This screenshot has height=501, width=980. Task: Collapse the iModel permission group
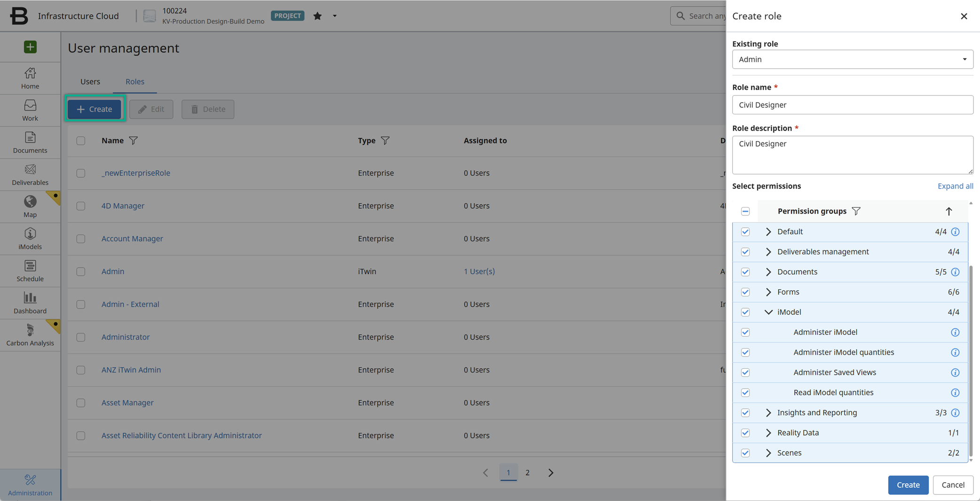768,312
